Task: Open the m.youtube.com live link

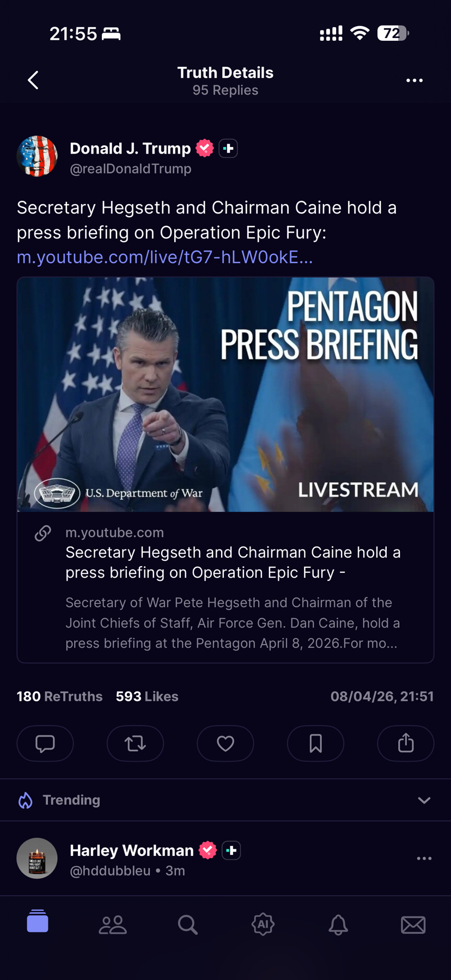Action: tap(165, 257)
